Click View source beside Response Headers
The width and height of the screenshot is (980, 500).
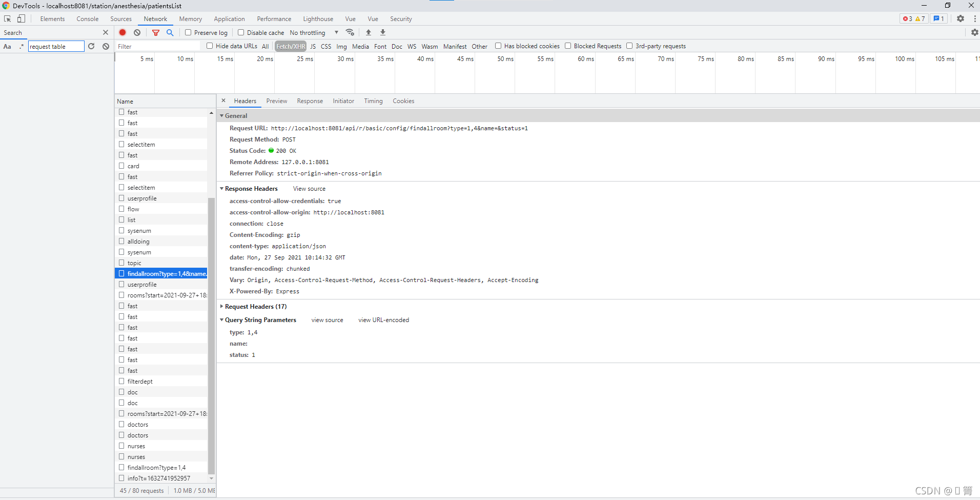[x=309, y=189]
